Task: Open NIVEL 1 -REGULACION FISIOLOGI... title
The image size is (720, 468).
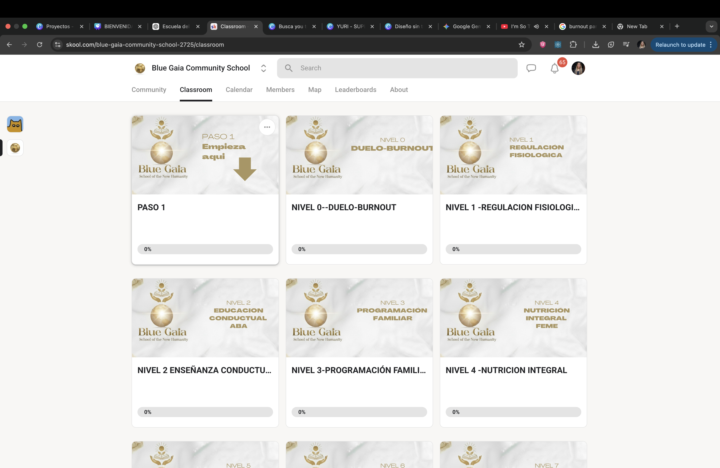Action: pos(512,207)
